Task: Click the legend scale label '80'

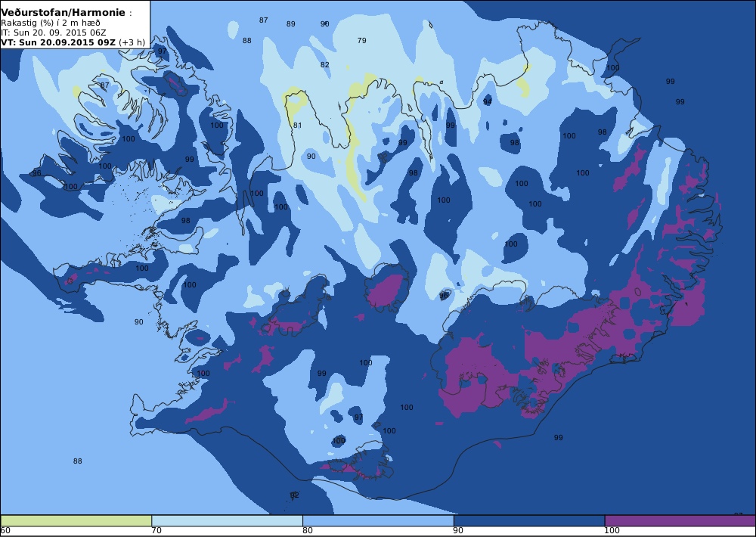Action: click(308, 531)
